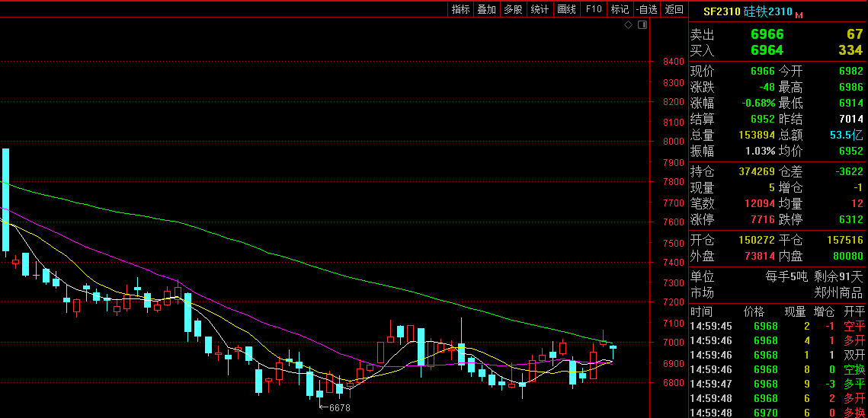Click 标记 to mark this contract

620,9
